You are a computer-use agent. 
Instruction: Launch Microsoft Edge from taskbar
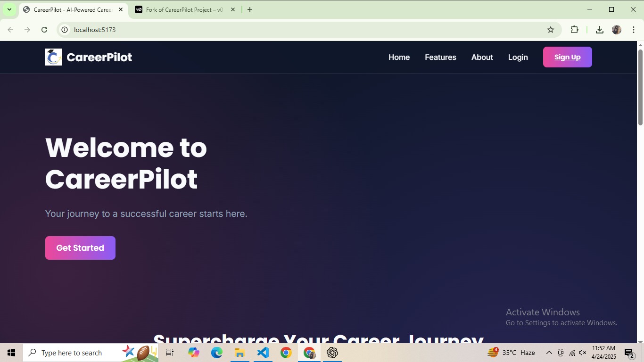click(x=216, y=353)
